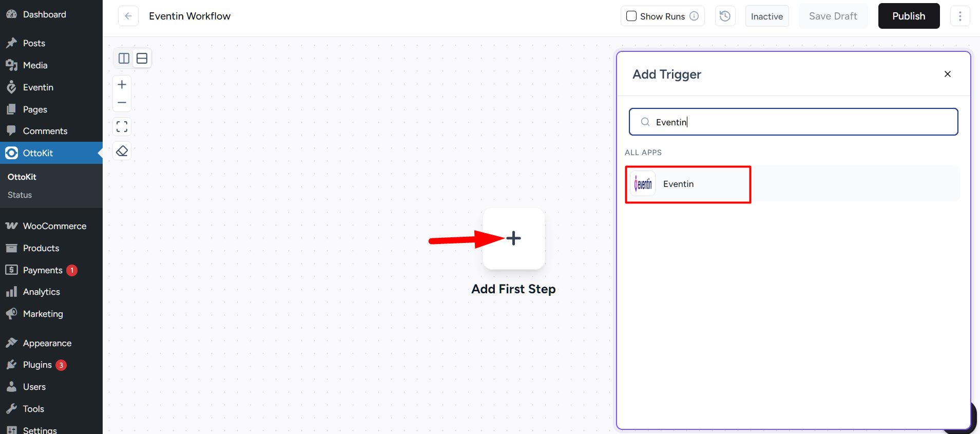The height and width of the screenshot is (434, 980).
Task: Go back using the left arrow button
Action: (x=128, y=16)
